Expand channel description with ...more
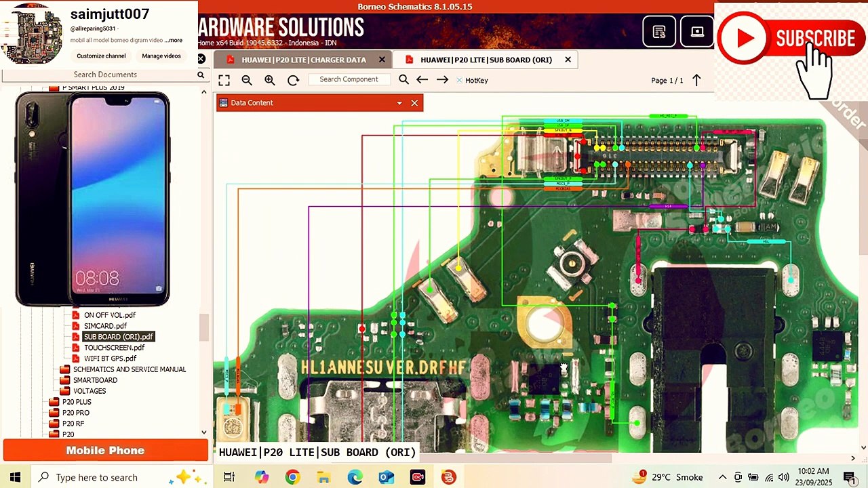The width and height of the screenshot is (868, 488). (174, 40)
